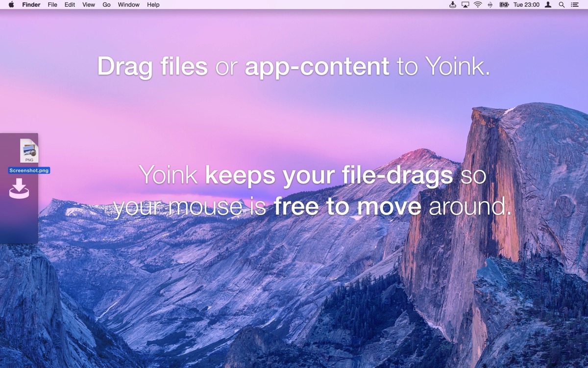Open the Apple menu
The image size is (588, 368).
(x=11, y=4)
